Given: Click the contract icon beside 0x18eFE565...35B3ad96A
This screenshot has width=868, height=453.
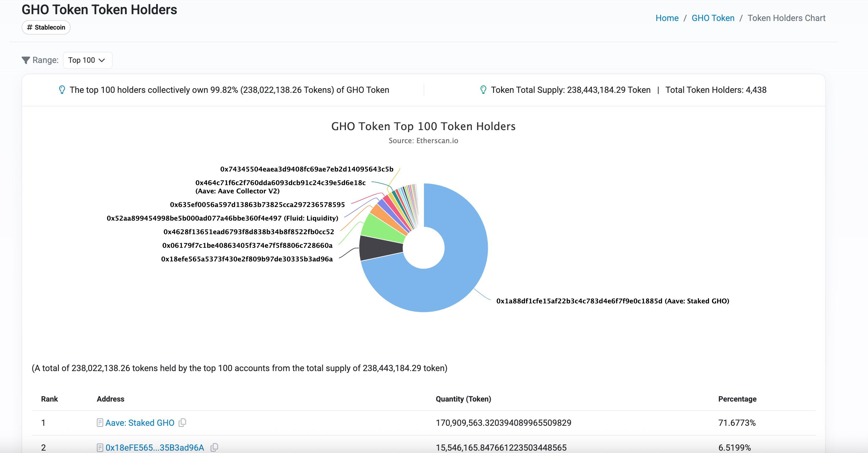Looking at the screenshot, I should click(x=100, y=448).
